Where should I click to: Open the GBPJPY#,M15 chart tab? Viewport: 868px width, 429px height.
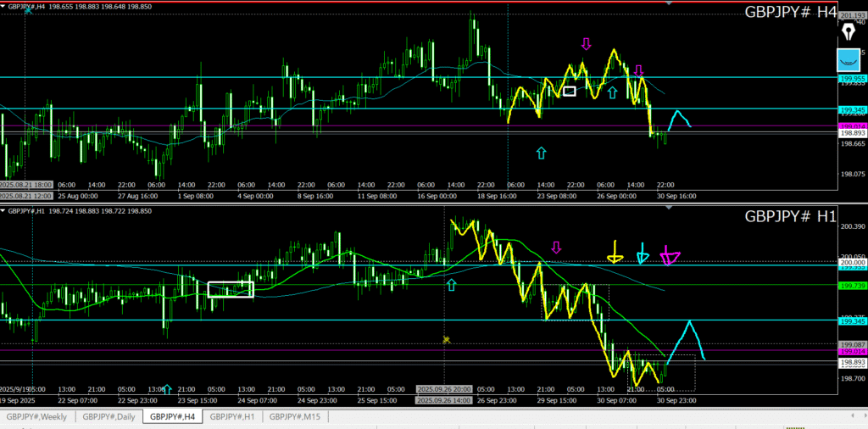click(x=296, y=416)
